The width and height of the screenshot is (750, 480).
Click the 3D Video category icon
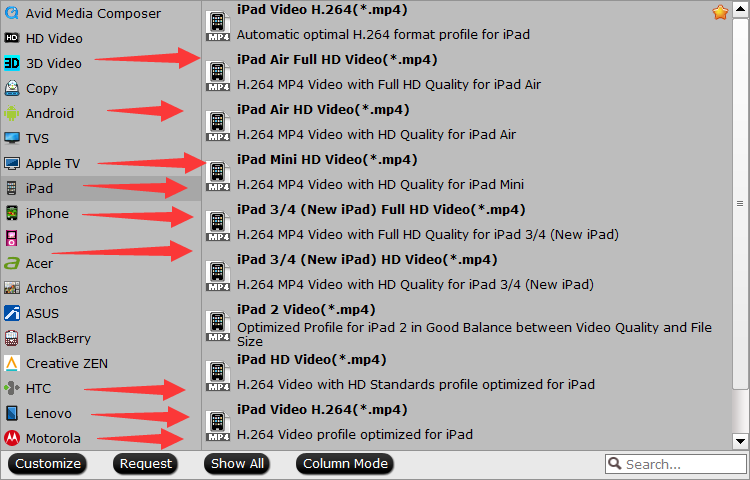coord(12,63)
